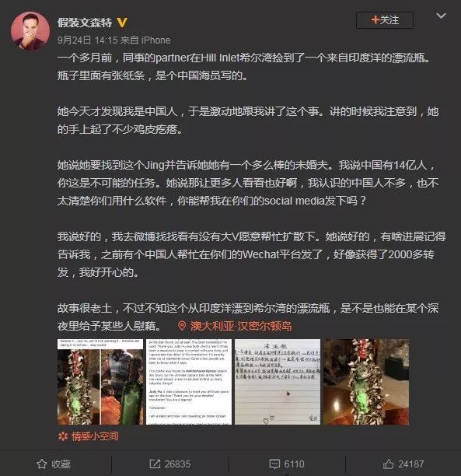Viewport: 461px width, 476px height.
Task: Open the comments icon showing 6110
Action: point(274,464)
